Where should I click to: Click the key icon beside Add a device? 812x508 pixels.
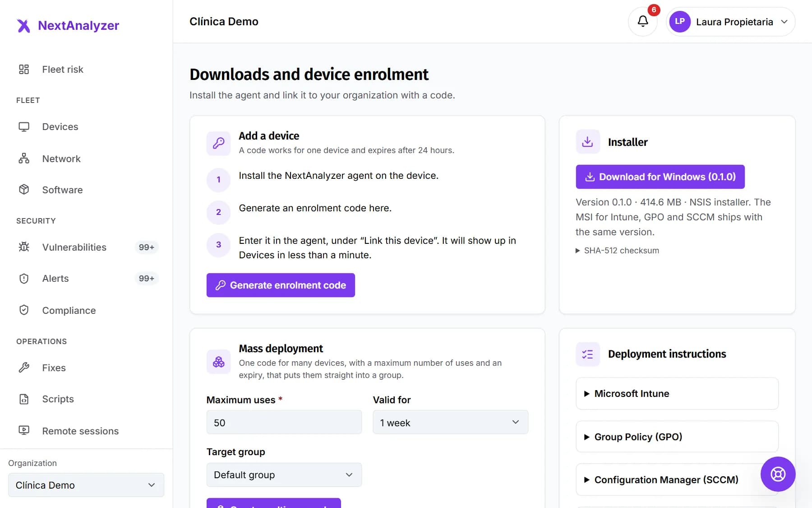coord(218,144)
